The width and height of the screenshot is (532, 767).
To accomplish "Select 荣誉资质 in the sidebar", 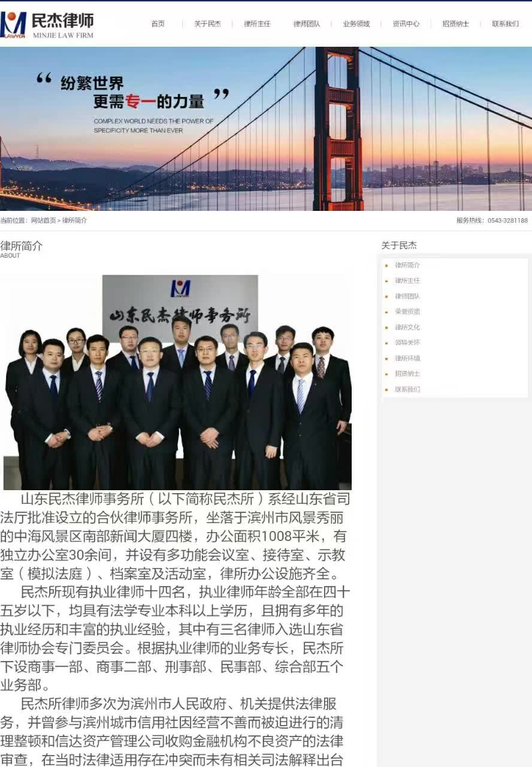I will (x=407, y=312).
